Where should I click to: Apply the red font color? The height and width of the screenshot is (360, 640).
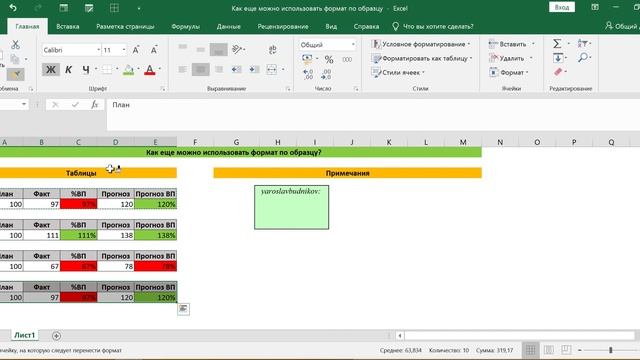click(150, 70)
